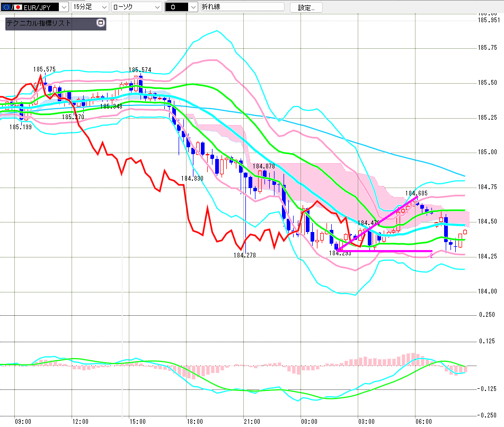504x427 pixels.
Task: Click the 0.125 MACD scale label
Action: click(488, 341)
